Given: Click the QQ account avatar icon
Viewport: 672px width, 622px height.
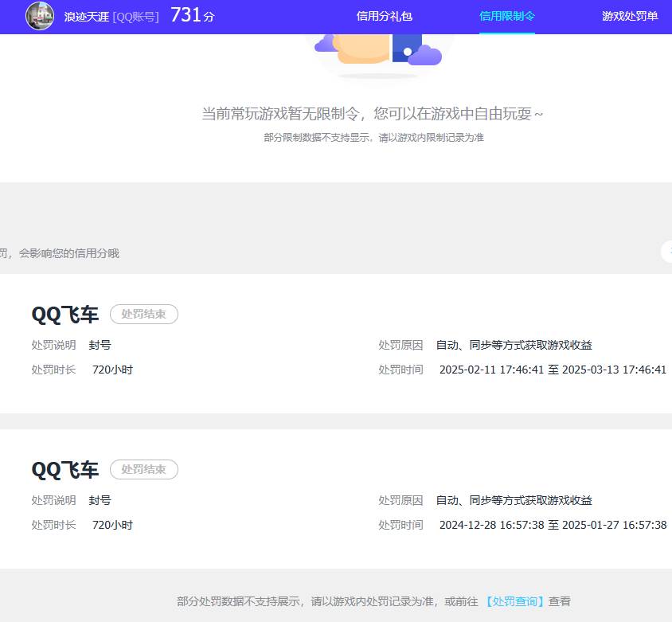Looking at the screenshot, I should (37, 16).
